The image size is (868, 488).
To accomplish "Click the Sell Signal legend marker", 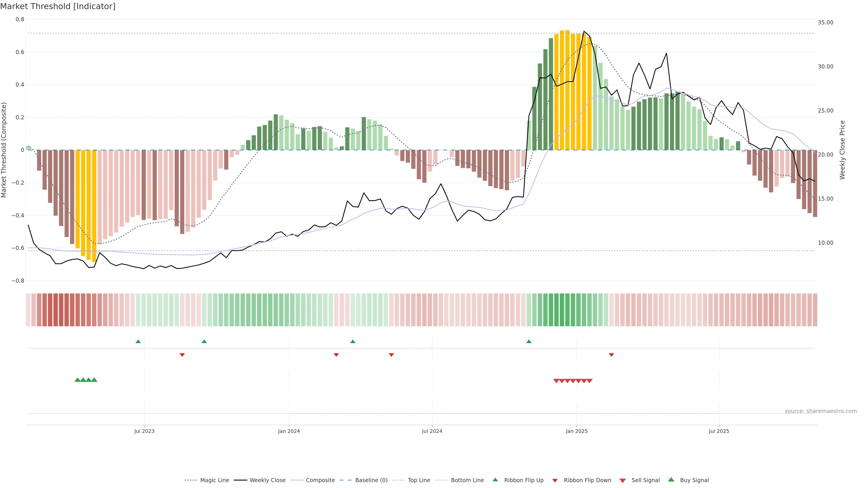I will 623,481.
